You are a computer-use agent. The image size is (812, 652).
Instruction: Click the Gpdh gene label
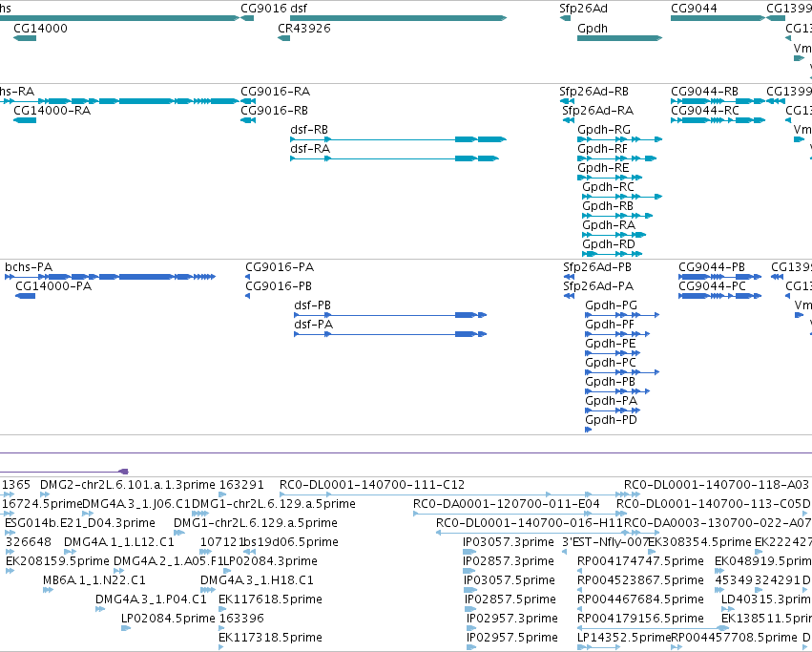click(x=593, y=28)
